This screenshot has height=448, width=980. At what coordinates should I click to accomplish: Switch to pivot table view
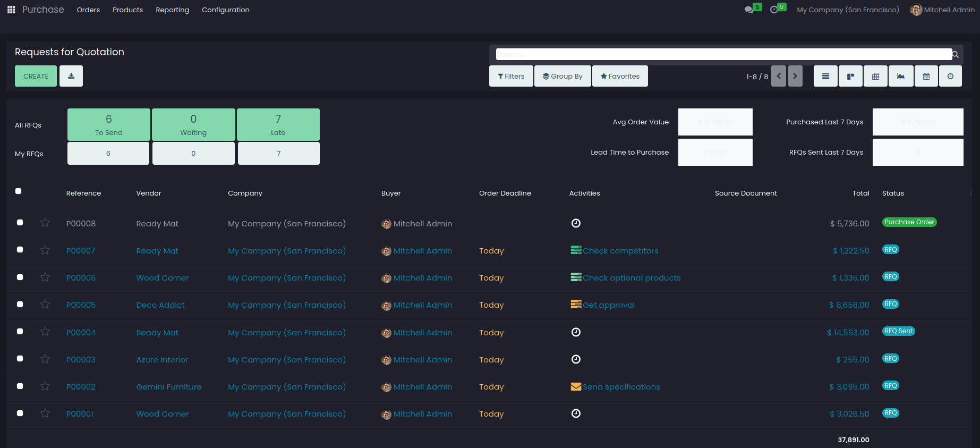(875, 76)
